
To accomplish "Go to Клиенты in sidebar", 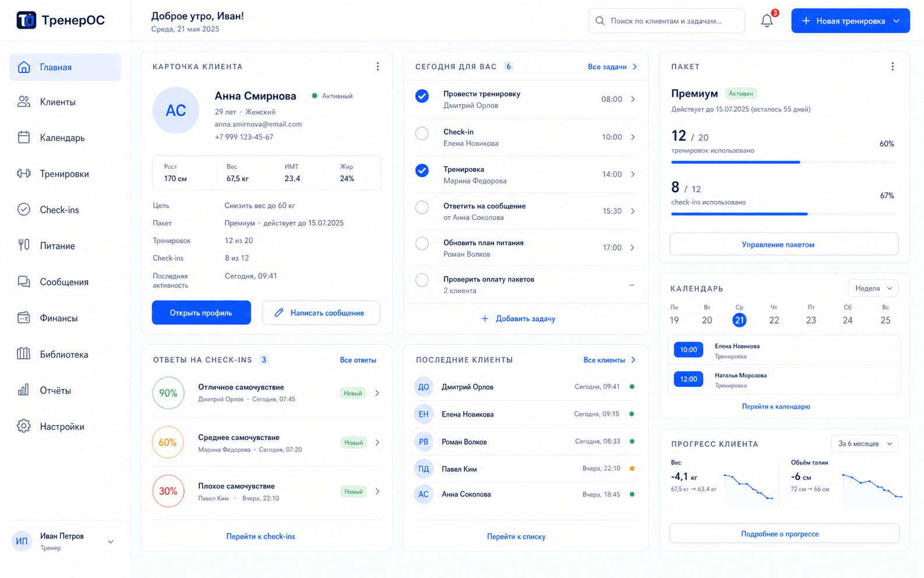I will point(65,102).
